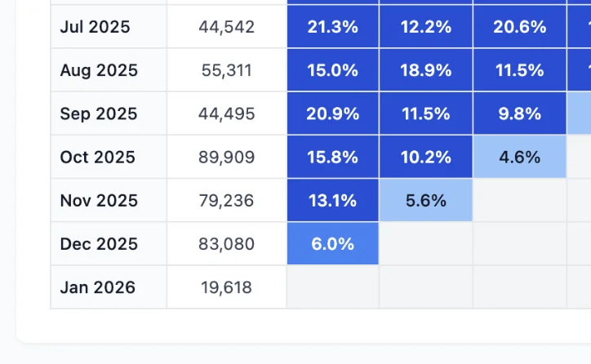Click the 20.6% retention cell
The width and height of the screenshot is (591, 364).
pos(520,27)
